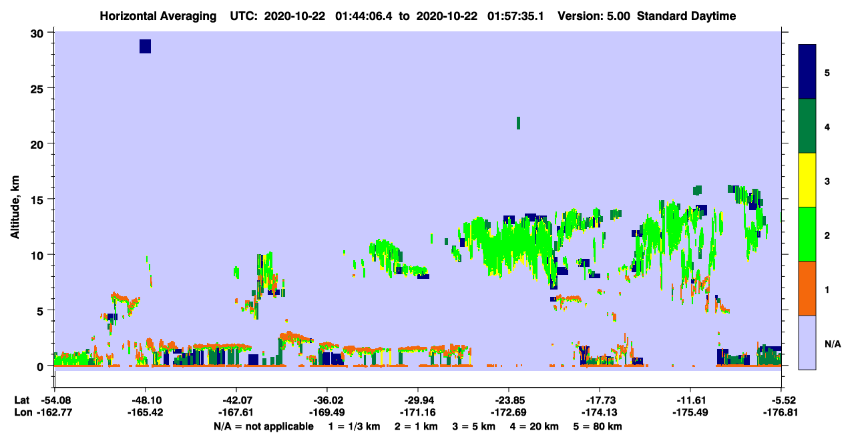Click the 'N/A = not applicable' legend text
Viewport: 868px width, 445px height.
tap(264, 426)
